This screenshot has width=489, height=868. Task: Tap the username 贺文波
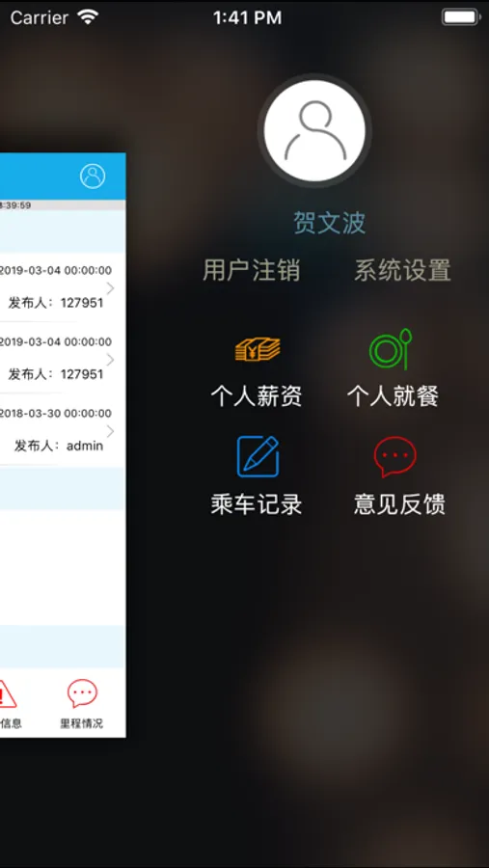[329, 223]
